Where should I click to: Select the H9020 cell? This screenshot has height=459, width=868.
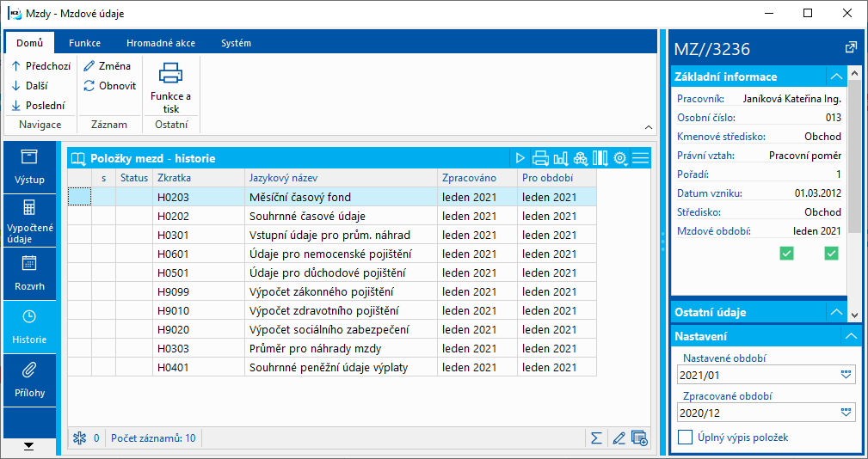[x=199, y=329]
